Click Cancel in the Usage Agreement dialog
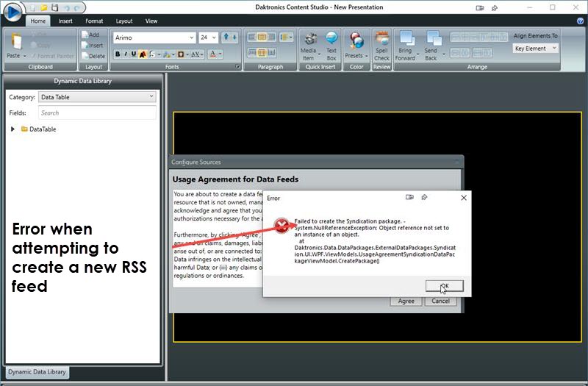Viewport: 588px width, 386px height. click(440, 301)
